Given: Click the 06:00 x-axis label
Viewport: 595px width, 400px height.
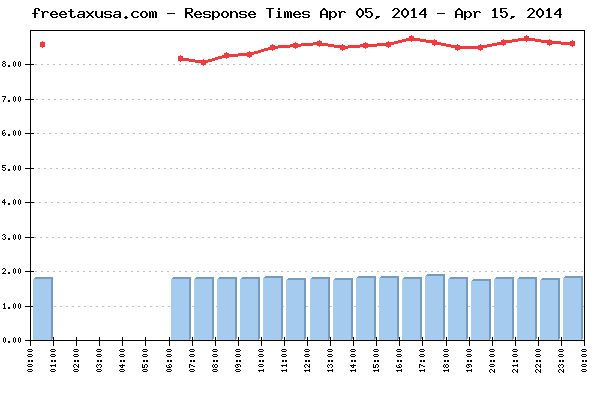Looking at the screenshot, I should click(169, 361).
